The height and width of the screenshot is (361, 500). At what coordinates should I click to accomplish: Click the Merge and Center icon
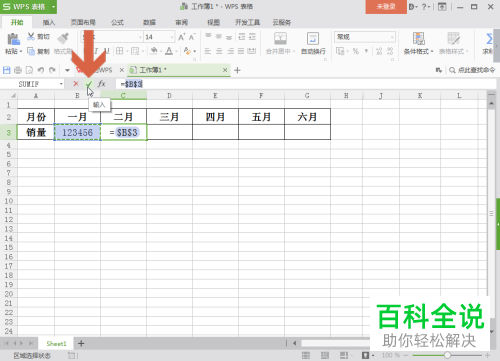pos(280,39)
